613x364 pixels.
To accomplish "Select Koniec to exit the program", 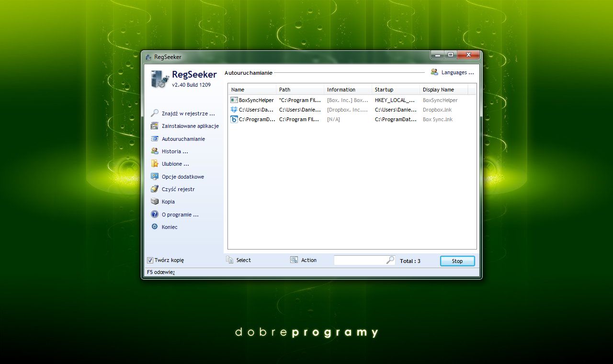I will (x=170, y=227).
